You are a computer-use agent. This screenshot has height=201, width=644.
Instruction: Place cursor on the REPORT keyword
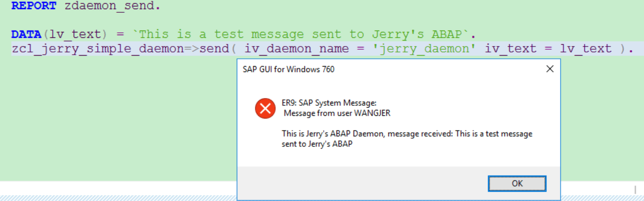34,6
